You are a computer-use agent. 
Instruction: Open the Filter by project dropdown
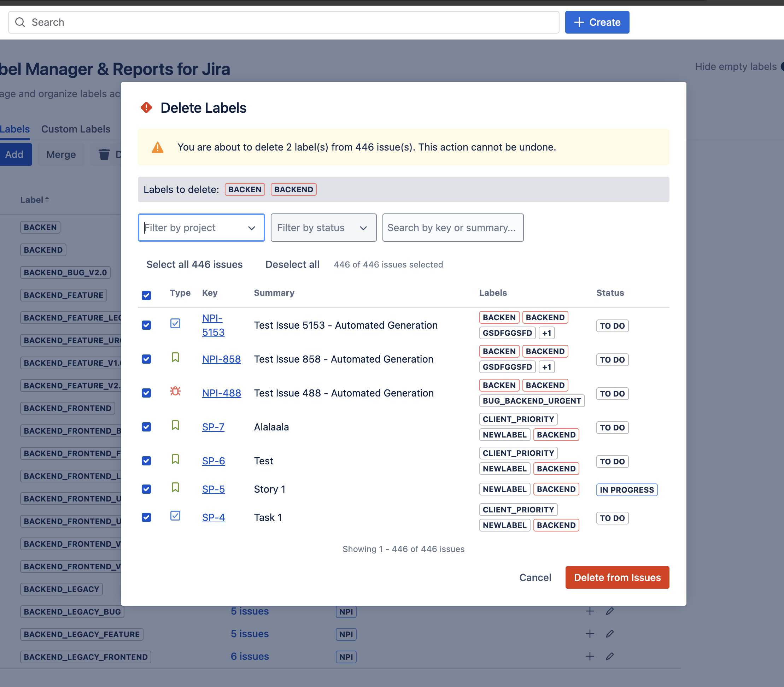pyautogui.click(x=201, y=227)
